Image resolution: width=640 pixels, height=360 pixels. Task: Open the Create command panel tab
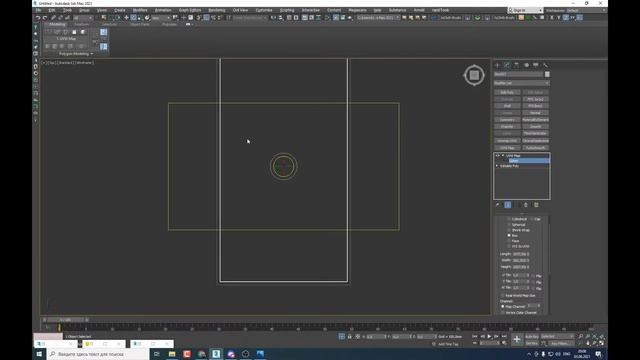tap(497, 65)
